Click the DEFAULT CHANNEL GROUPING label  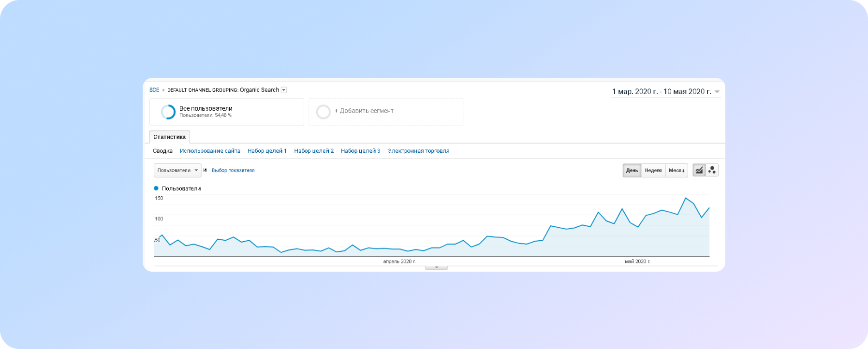coord(203,90)
